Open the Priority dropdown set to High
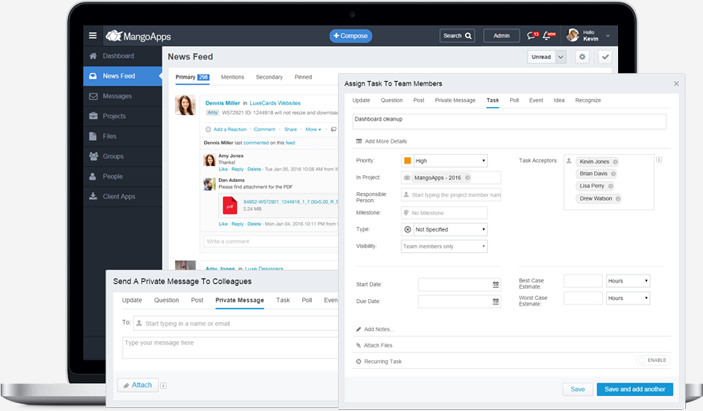This screenshot has height=411, width=703. [450, 161]
